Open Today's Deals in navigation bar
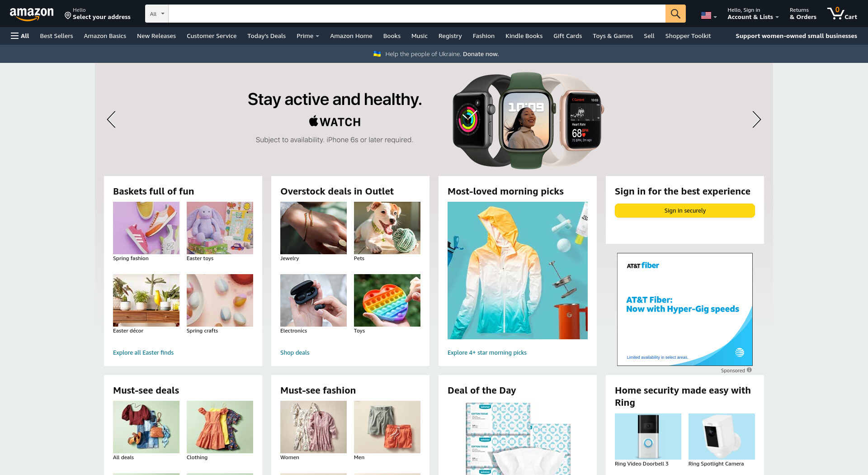Screen dimensions: 868x475 click(x=266, y=36)
